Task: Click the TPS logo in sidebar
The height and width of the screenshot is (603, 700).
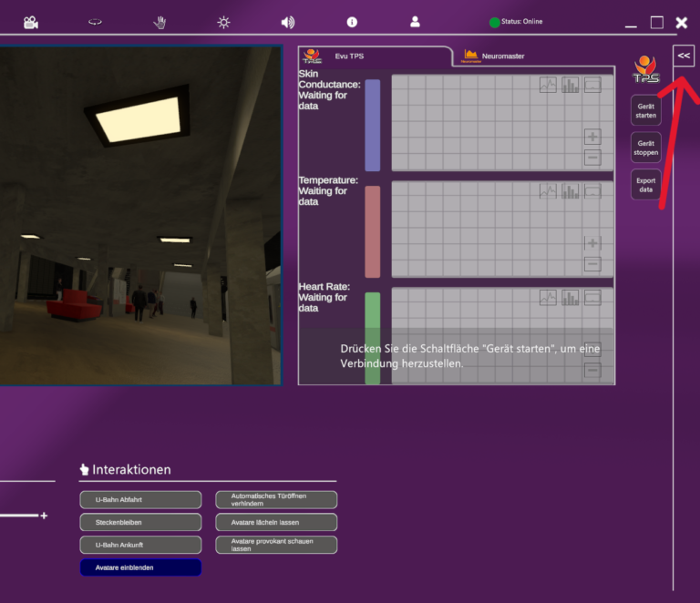Action: coord(645,69)
